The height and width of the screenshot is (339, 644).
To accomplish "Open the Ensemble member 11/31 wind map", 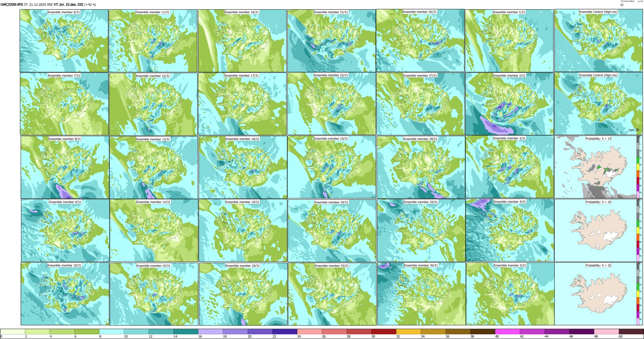I will (x=153, y=41).
